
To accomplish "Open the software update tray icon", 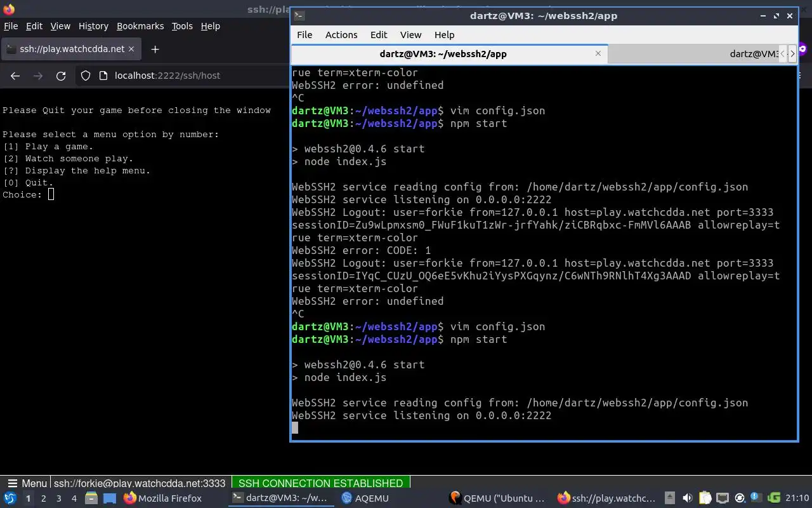I will pos(739,498).
